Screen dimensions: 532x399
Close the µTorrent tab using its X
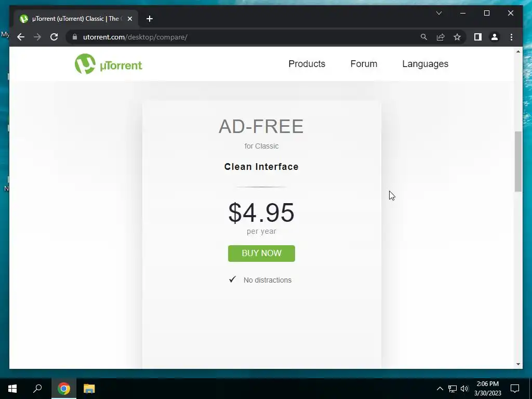[x=129, y=19]
